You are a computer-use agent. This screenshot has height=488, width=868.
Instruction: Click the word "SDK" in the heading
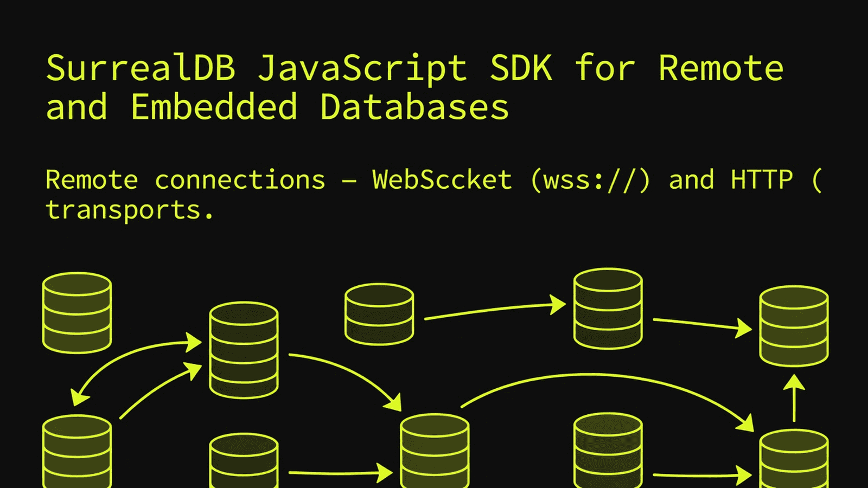tap(521, 68)
